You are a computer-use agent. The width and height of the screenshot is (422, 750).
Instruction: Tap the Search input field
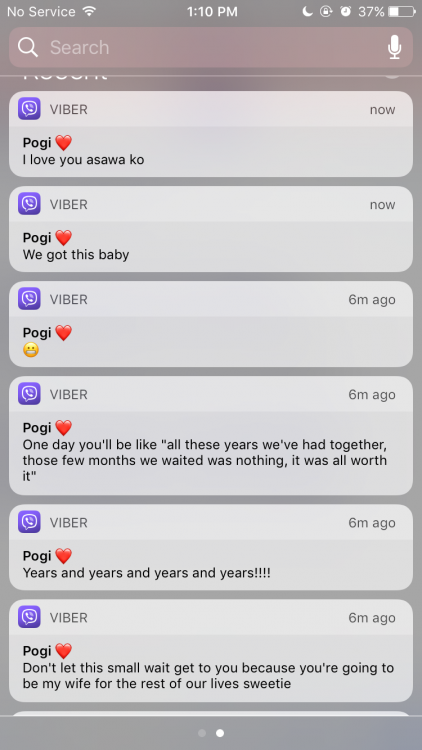tap(211, 47)
